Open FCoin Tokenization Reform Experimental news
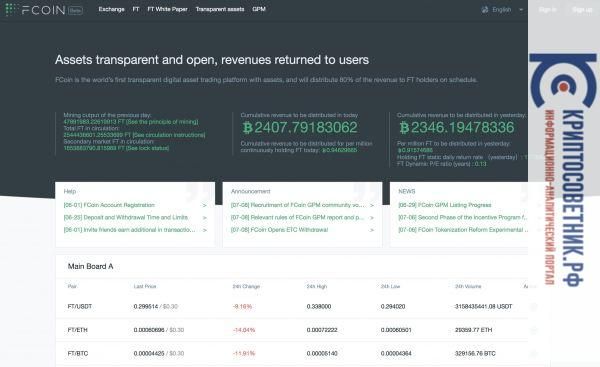The width and height of the screenshot is (600, 367). pos(463,230)
